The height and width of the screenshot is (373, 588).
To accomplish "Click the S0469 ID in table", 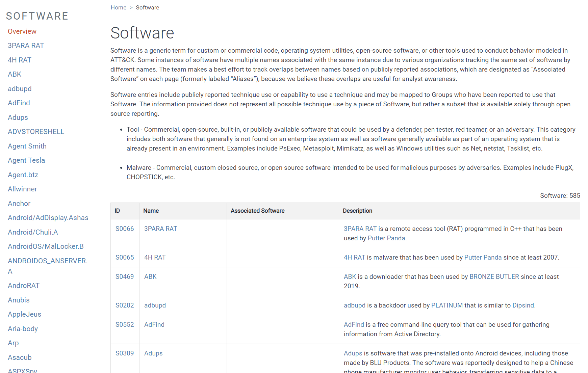I will click(125, 276).
